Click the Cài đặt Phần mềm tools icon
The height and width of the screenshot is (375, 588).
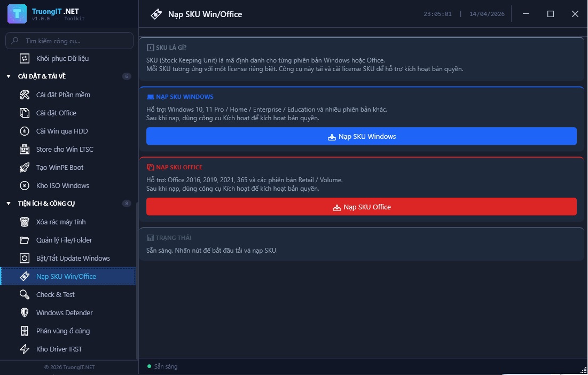click(25, 95)
